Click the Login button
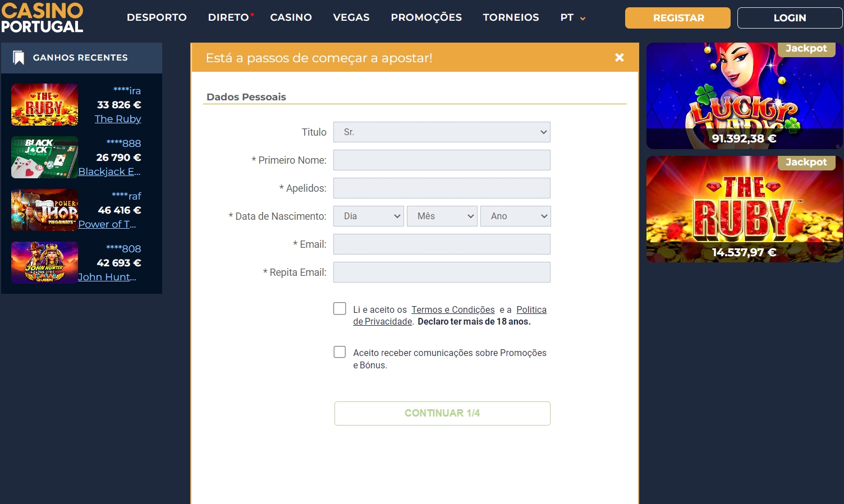844x504 pixels. pyautogui.click(x=790, y=18)
